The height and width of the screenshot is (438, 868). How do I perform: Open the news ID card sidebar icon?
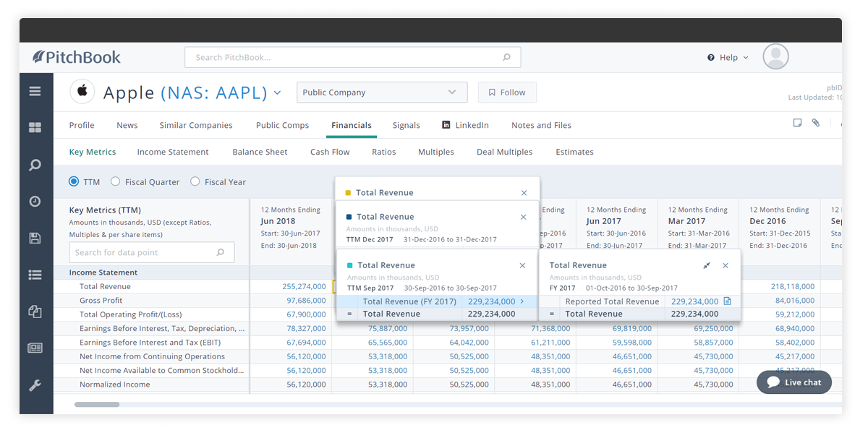tap(35, 348)
